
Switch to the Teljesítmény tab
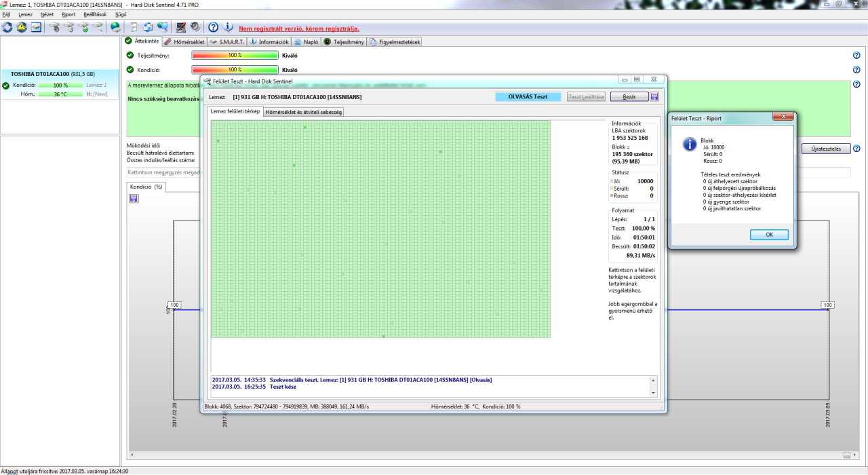click(x=344, y=42)
